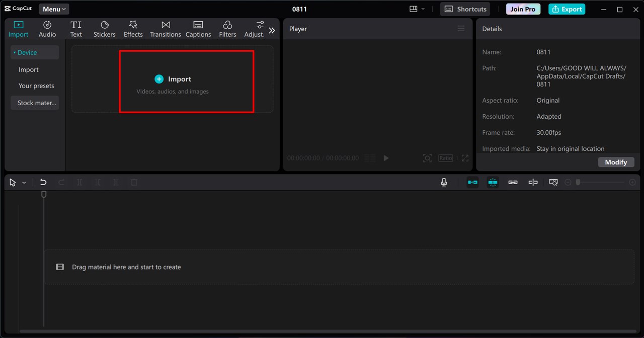Switch to the Text tab
This screenshot has height=338, width=644.
(x=76, y=29)
